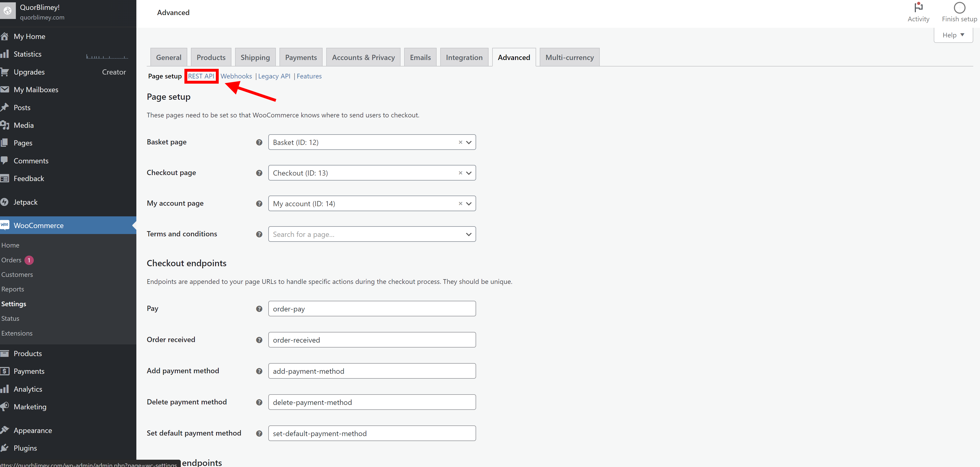
Task: Show help tooltip for Order received
Action: point(259,340)
